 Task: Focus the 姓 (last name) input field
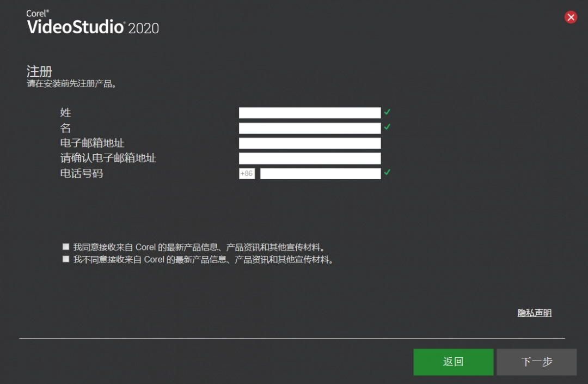tap(309, 113)
